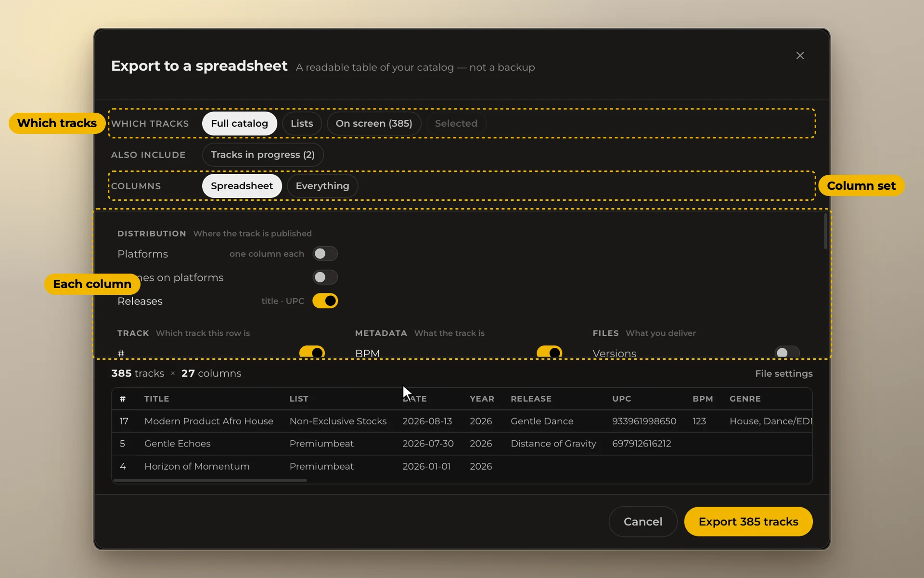Click Export 385 tracks

coord(748,522)
